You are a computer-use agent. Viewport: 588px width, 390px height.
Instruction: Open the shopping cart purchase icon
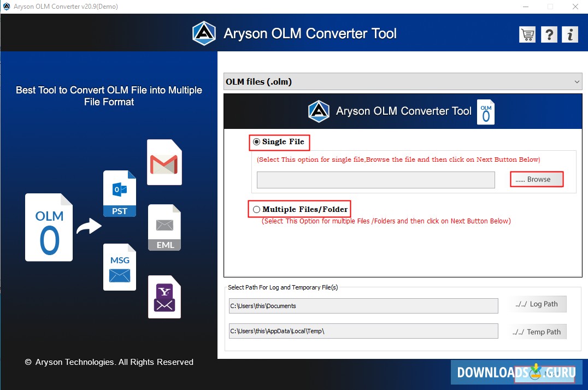click(527, 34)
